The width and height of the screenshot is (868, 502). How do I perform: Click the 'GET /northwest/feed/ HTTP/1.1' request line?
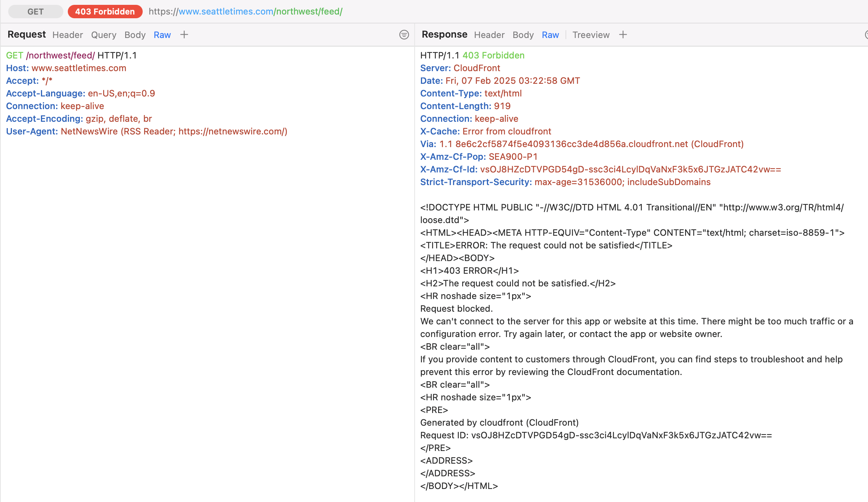(x=72, y=55)
